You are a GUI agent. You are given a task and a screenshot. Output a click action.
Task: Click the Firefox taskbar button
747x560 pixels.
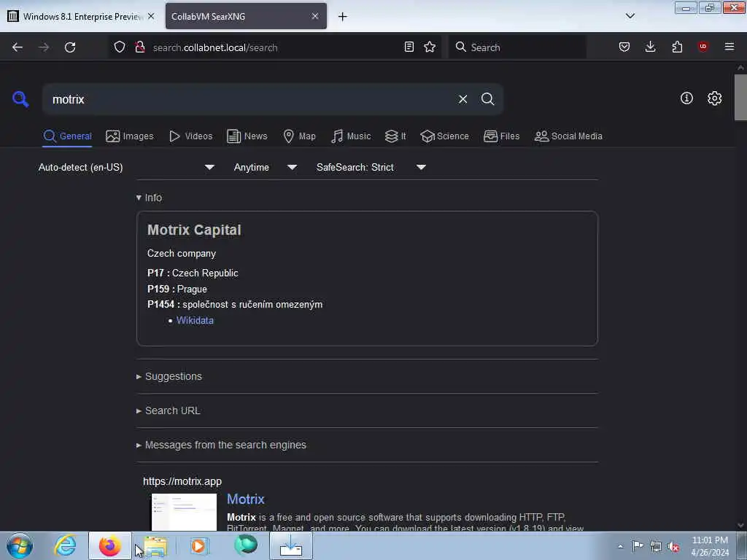pyautogui.click(x=109, y=545)
